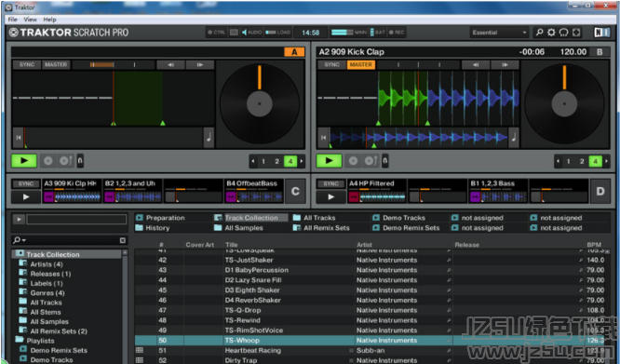The height and width of the screenshot is (364, 620).
Task: Toggle SYNC on Remix Deck C
Action: pyautogui.click(x=26, y=183)
